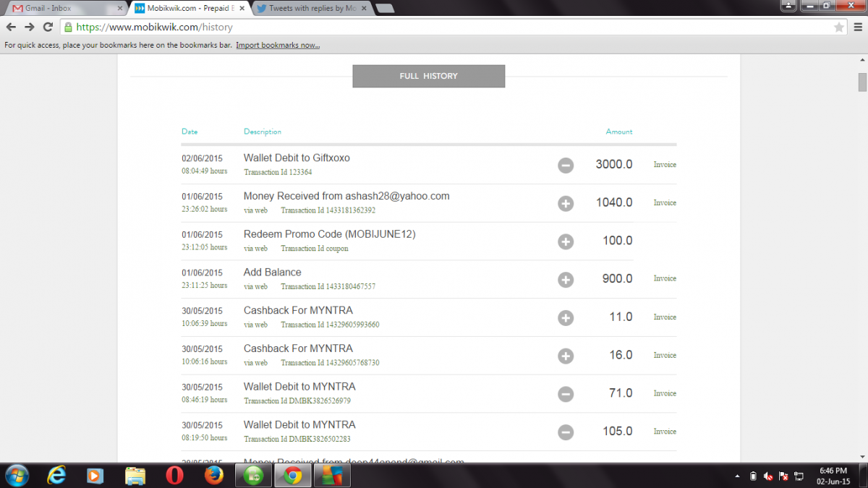Click the 'Add Balance' description text
This screenshot has height=488, width=868.
click(x=273, y=273)
